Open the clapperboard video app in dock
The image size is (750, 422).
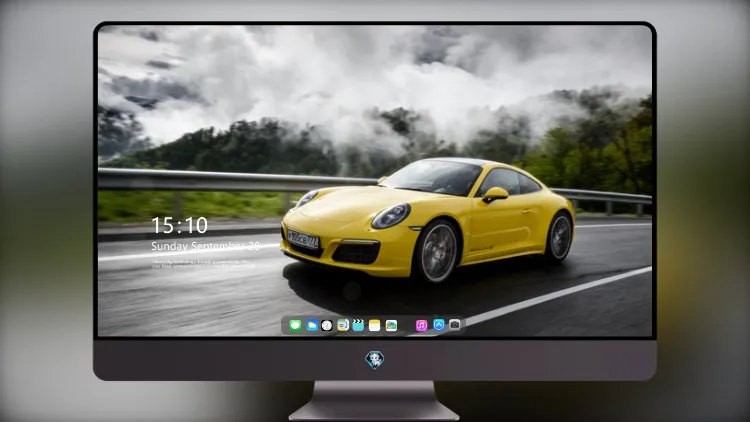(x=358, y=325)
